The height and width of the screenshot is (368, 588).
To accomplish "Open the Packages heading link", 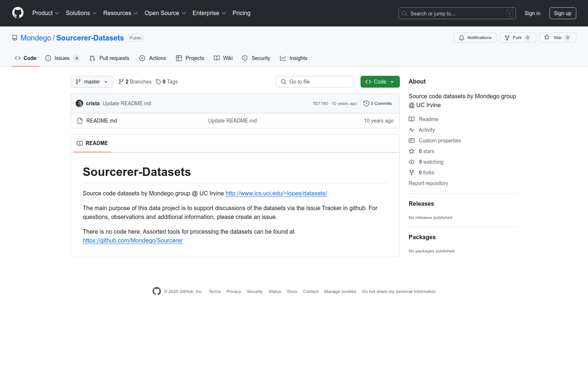I will (x=422, y=237).
